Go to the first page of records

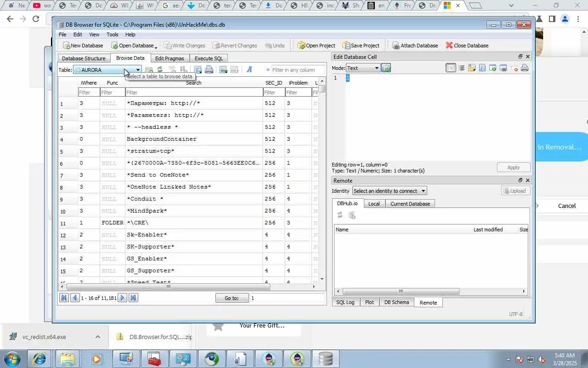click(64, 298)
